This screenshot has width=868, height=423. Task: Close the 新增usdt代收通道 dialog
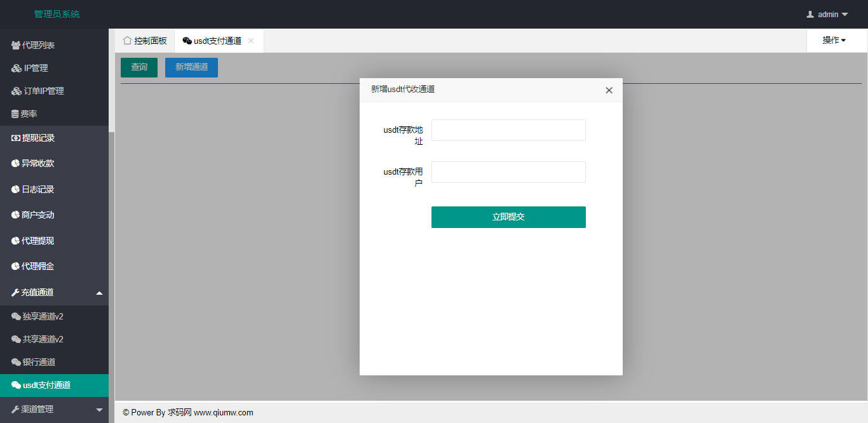[609, 90]
